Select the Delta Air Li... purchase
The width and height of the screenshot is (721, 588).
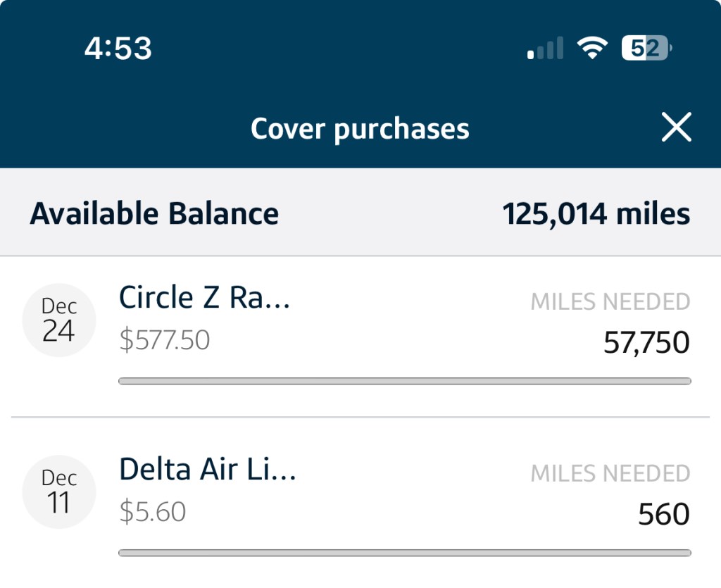click(x=208, y=469)
